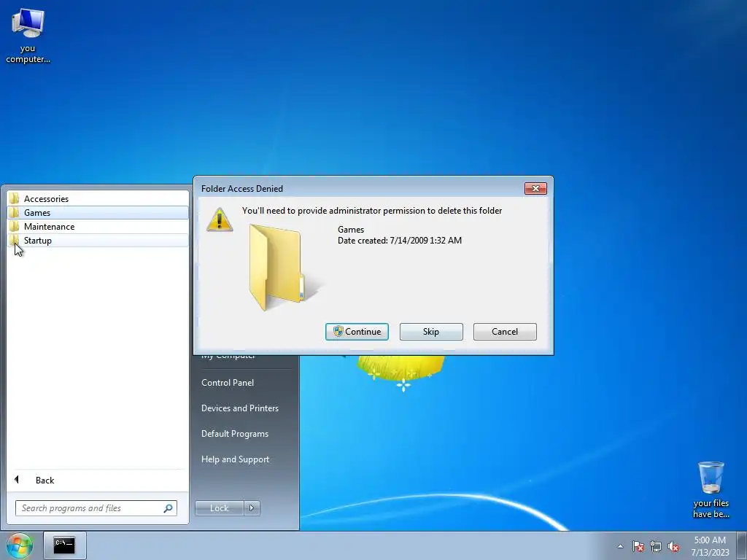Click the "Games" name in the dialog

(351, 230)
